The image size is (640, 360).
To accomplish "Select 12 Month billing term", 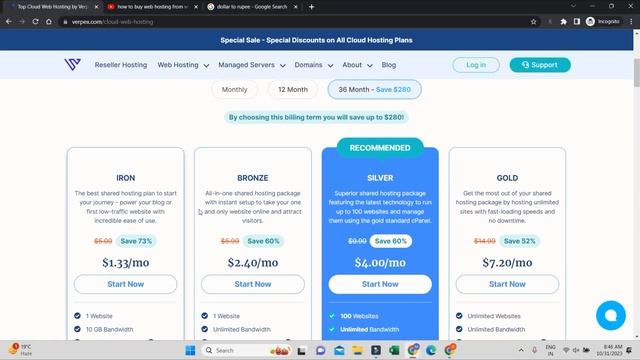I will (293, 89).
